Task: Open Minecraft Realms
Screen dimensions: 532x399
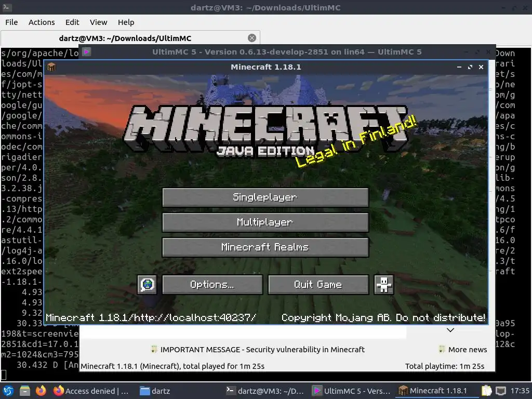Action: point(265,247)
